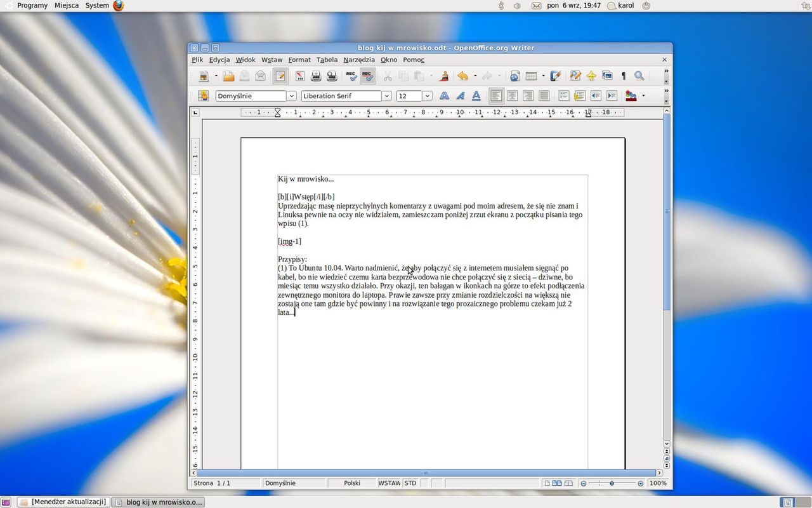This screenshot has width=812, height=508.
Task: Open the Format menu
Action: (299, 60)
